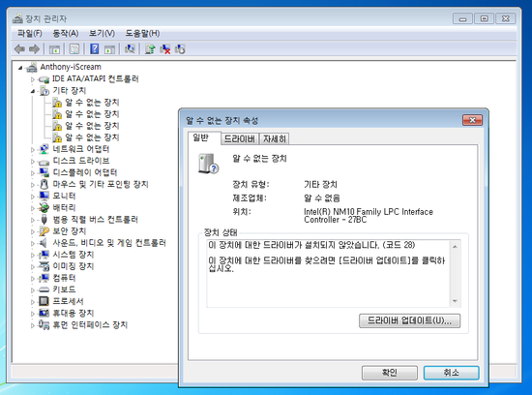Click the show/hide console tree toolbar icon
The image size is (532, 395).
tap(54, 49)
